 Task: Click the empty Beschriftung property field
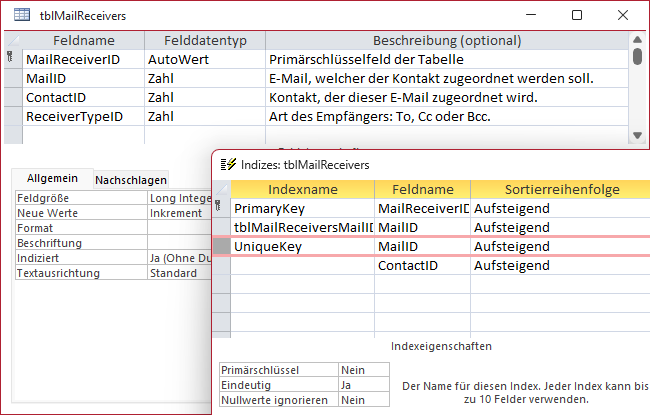(x=180, y=243)
